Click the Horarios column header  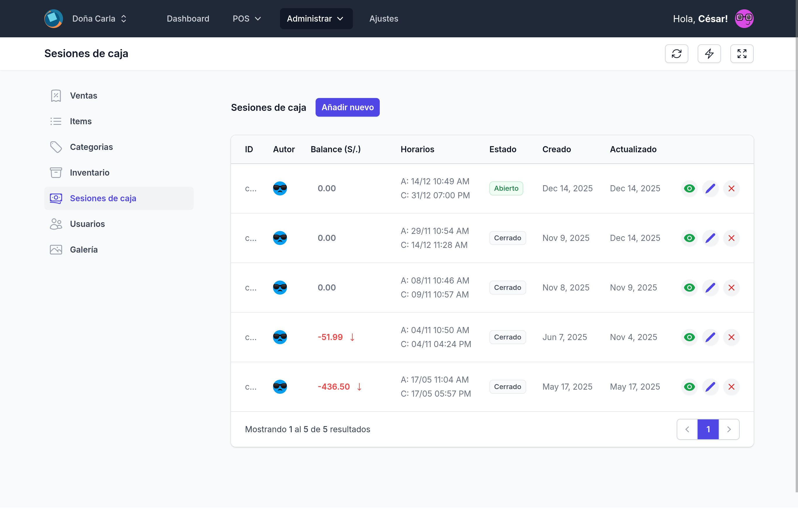point(417,149)
